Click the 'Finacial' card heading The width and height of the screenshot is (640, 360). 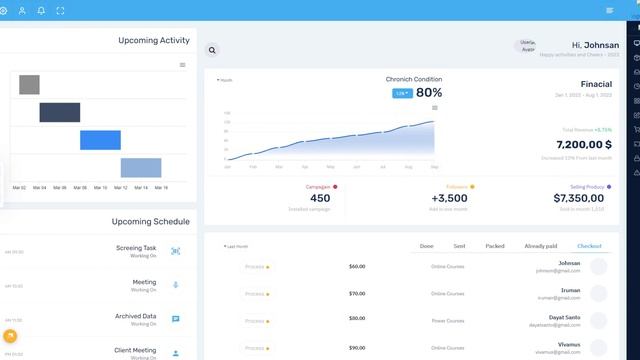pyautogui.click(x=596, y=84)
